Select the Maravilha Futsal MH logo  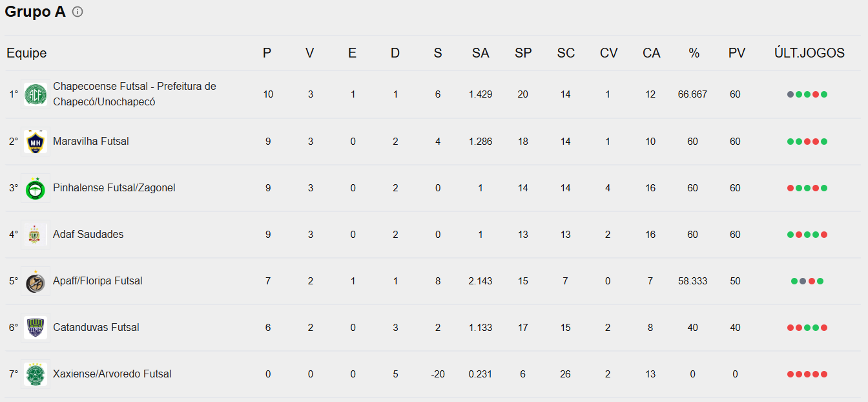point(36,142)
